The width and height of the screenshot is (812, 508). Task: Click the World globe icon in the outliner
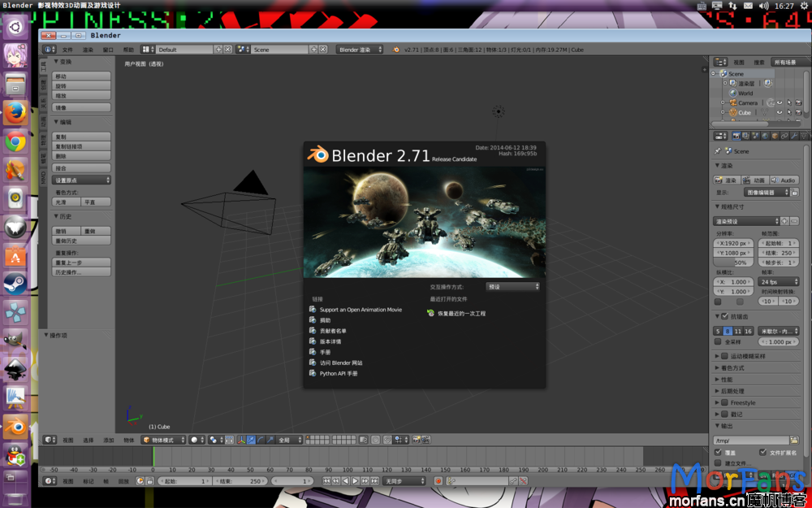(x=733, y=93)
